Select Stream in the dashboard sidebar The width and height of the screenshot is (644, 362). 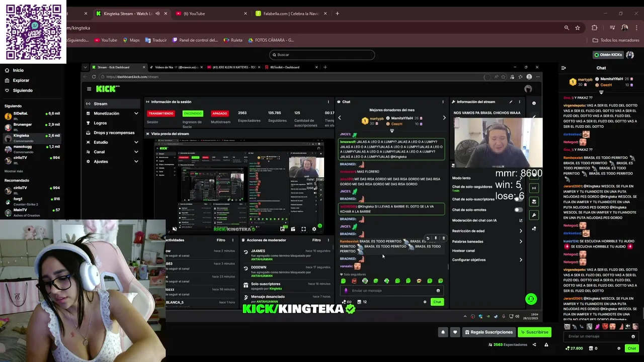pos(112,104)
